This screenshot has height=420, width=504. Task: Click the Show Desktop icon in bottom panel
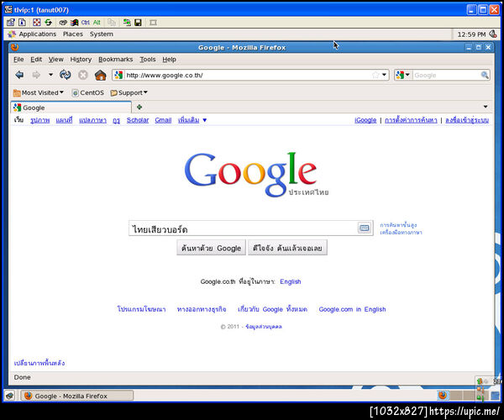(10, 396)
